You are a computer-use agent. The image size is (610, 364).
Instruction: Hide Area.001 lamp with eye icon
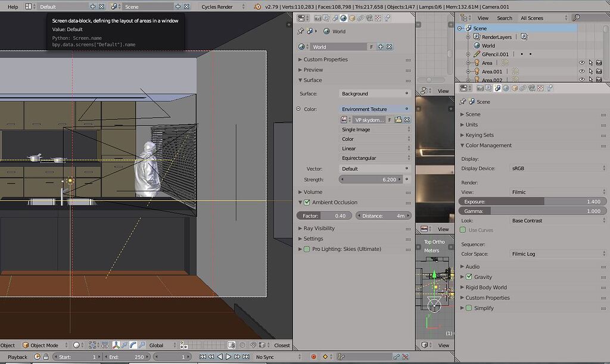582,71
